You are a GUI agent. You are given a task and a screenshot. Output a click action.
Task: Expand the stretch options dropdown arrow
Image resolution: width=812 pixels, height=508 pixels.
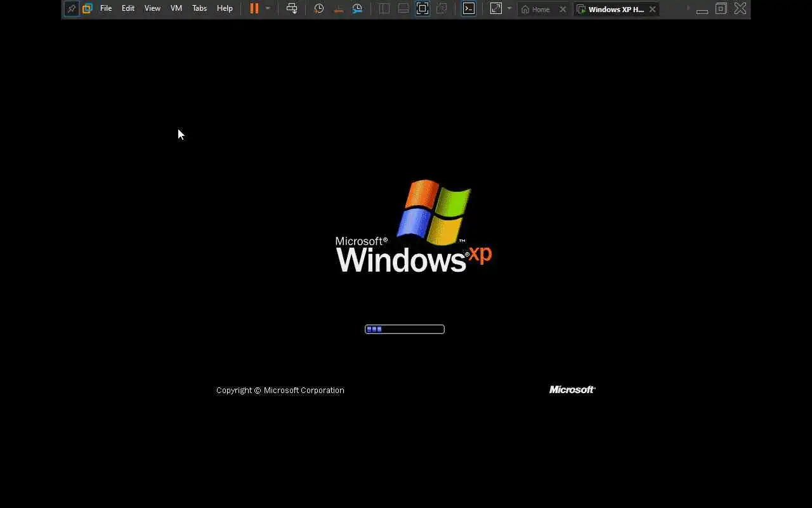point(509,9)
